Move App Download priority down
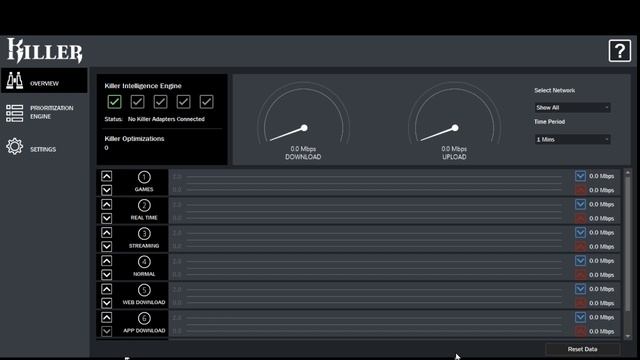 107,331
